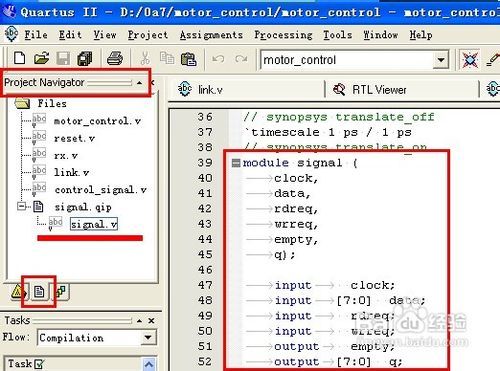Switch to the RTL Viewer tab
The width and height of the screenshot is (500, 371).
point(370,90)
